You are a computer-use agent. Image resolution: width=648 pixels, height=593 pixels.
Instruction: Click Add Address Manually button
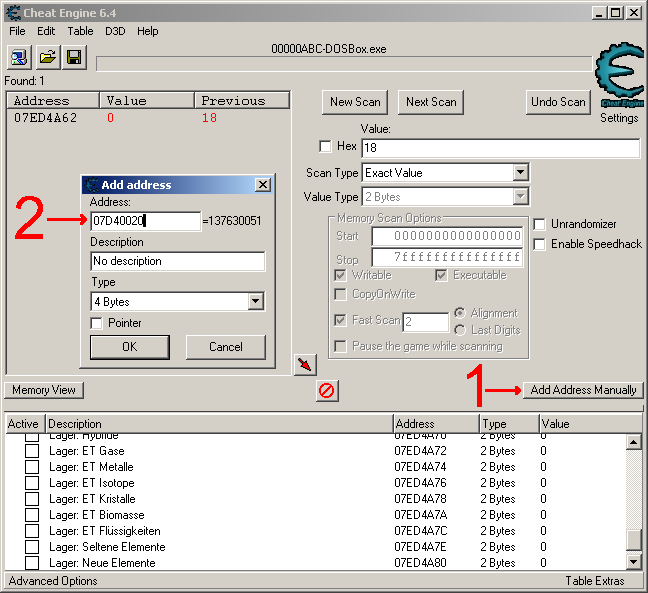tap(583, 390)
